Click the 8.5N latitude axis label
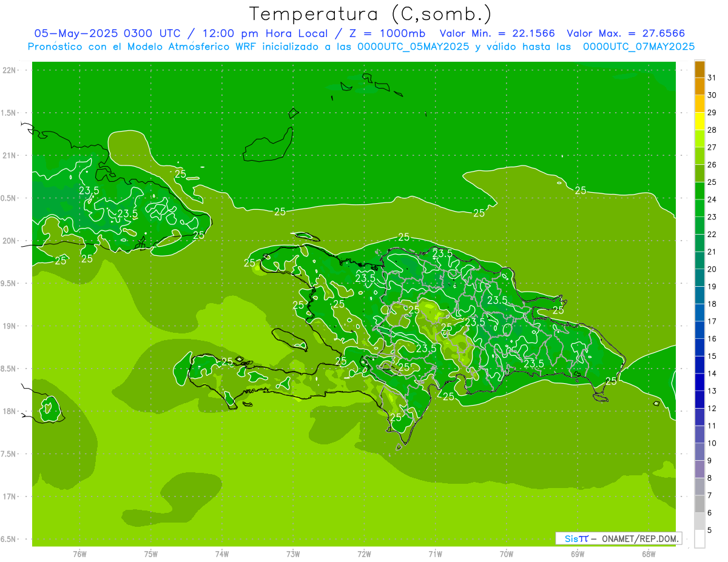Image resolution: width=728 pixels, height=562 pixels. (9, 369)
